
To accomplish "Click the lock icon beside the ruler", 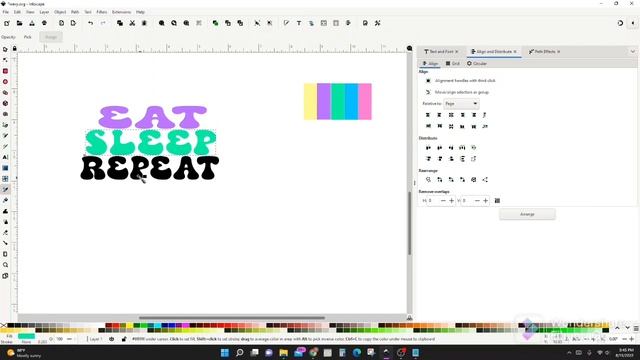I will pyautogui.click(x=15, y=49).
